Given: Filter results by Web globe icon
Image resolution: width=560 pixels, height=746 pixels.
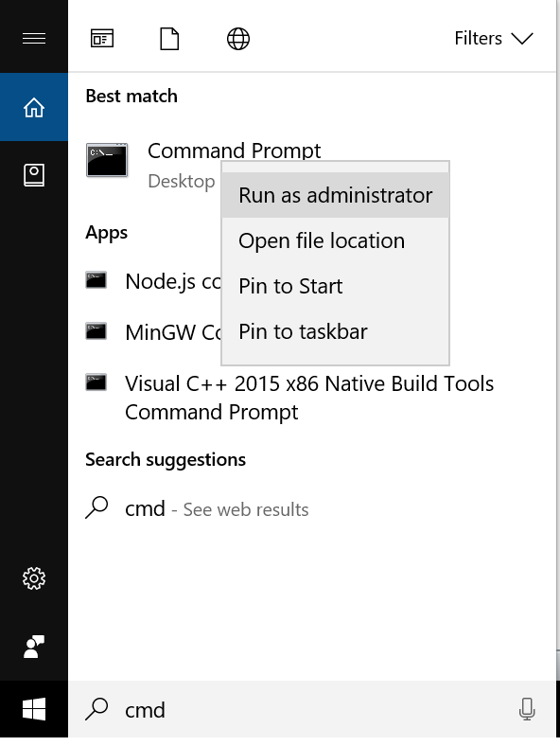Looking at the screenshot, I should (238, 39).
